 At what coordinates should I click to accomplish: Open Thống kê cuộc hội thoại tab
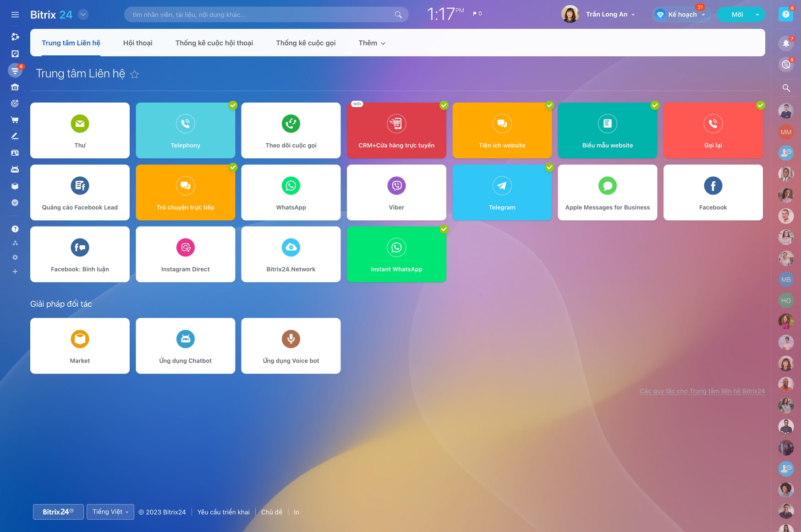pyautogui.click(x=214, y=43)
